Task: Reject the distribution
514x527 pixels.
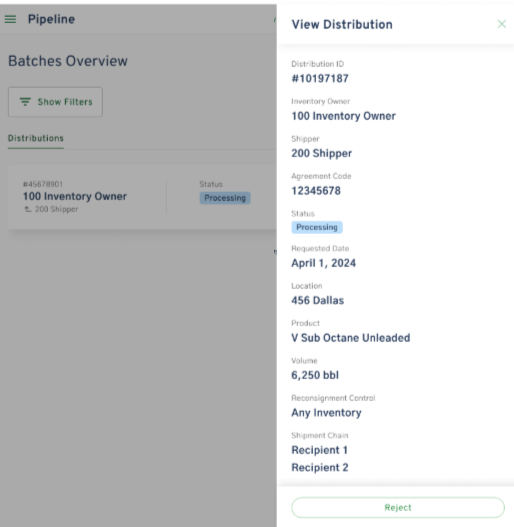Action: point(398,508)
